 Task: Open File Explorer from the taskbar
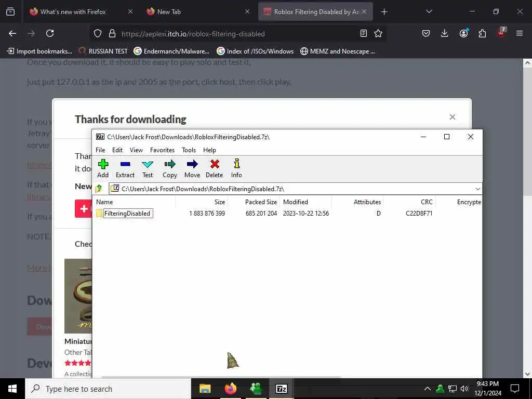click(205, 389)
